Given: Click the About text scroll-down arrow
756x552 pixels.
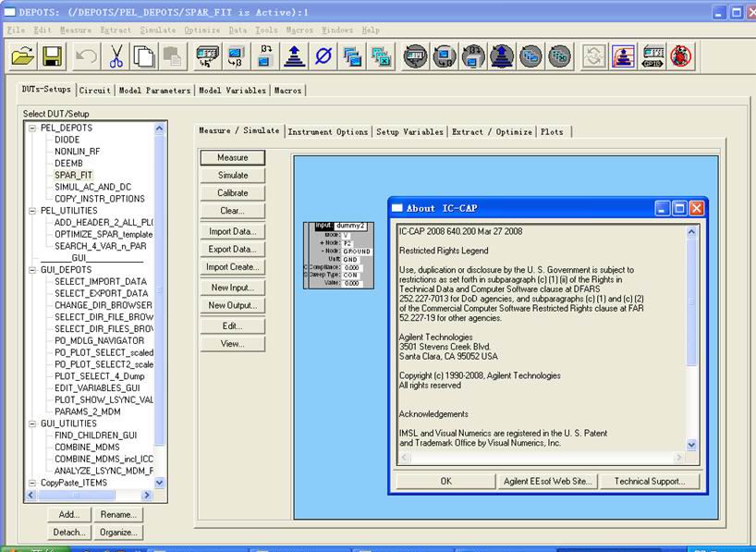Looking at the screenshot, I should tap(691, 445).
